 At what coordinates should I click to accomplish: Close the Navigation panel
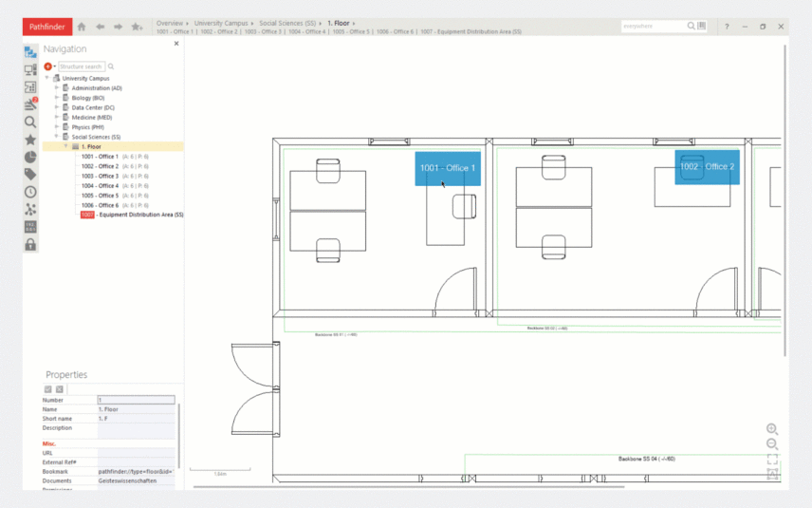(x=176, y=44)
